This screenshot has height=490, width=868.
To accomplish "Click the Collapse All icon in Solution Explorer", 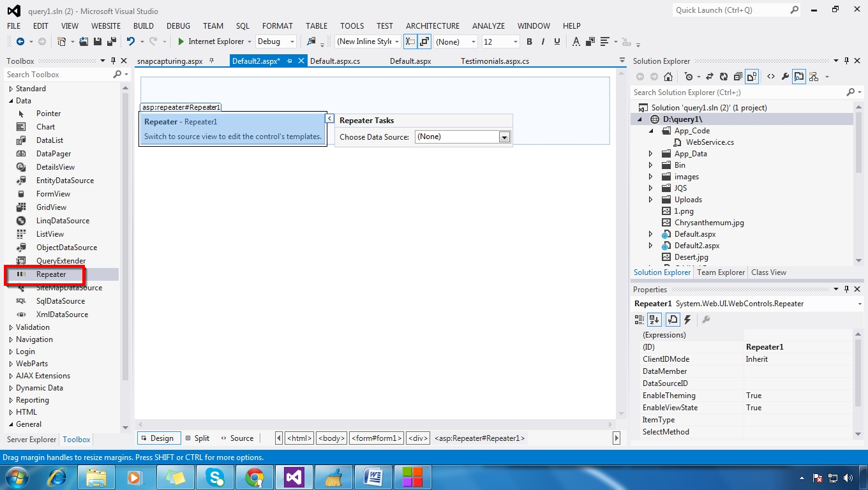I will [x=738, y=77].
